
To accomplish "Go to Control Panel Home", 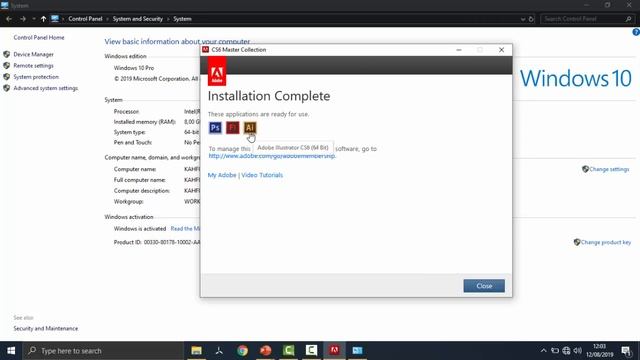I will (x=39, y=37).
